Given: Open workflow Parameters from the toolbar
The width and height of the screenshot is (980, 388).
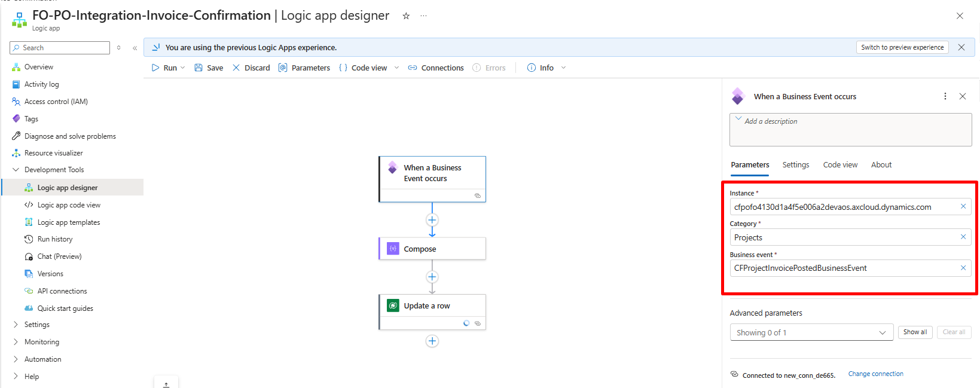Looking at the screenshot, I should (x=304, y=68).
